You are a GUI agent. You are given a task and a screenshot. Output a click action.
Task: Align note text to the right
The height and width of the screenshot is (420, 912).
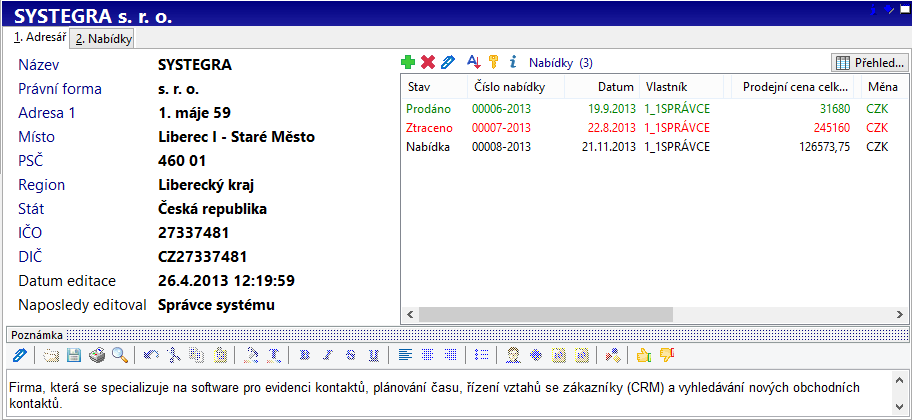coord(450,355)
